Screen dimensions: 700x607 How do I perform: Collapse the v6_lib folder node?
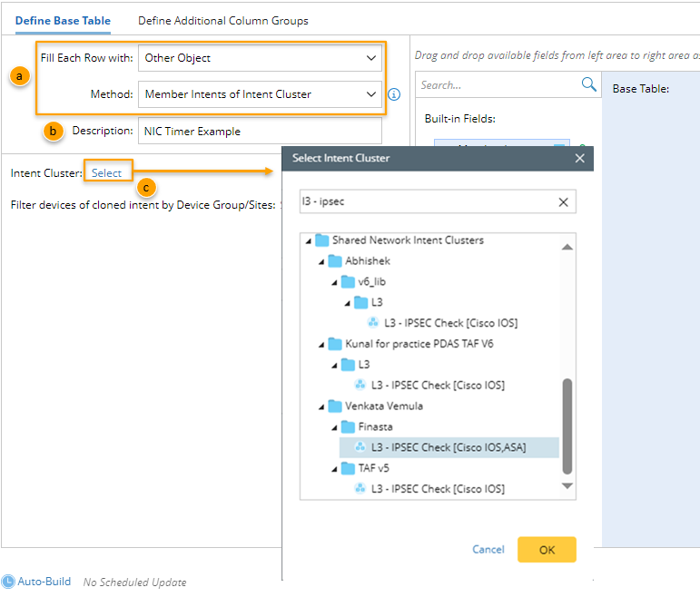tap(334, 282)
